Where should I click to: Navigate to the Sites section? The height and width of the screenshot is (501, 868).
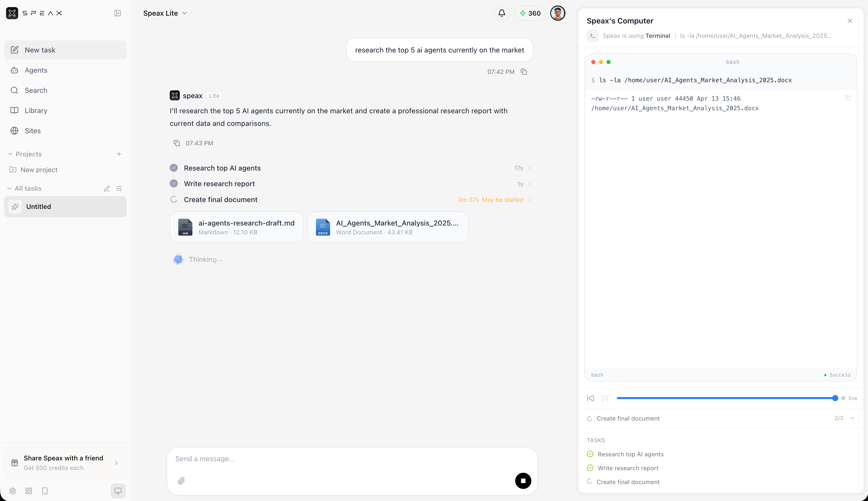[x=33, y=131]
